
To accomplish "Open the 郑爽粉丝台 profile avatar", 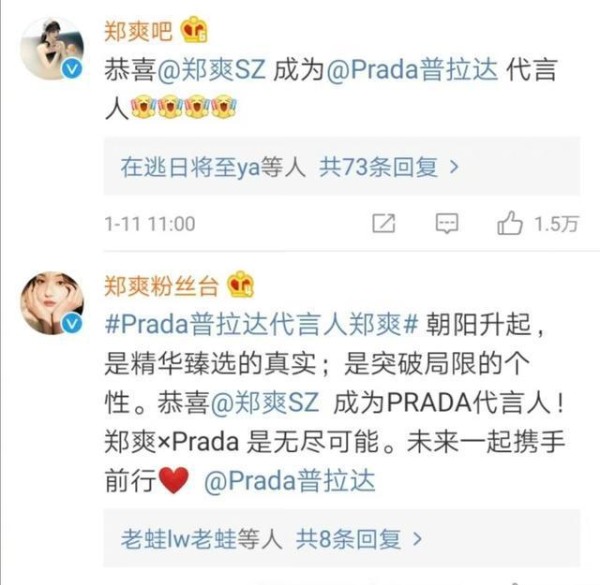I will (52, 303).
